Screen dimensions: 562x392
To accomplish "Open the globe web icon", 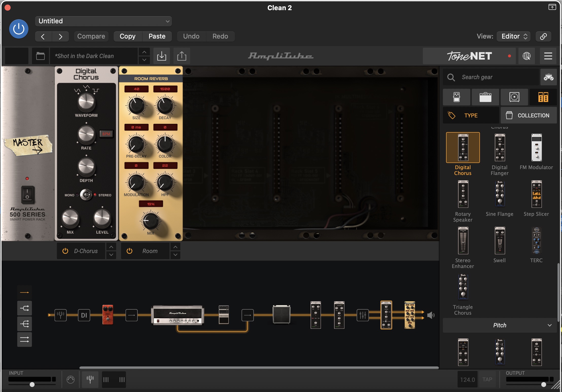I will pos(526,56).
